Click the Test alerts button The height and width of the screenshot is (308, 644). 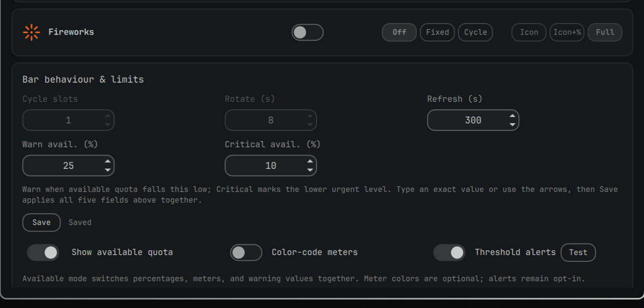click(x=578, y=252)
